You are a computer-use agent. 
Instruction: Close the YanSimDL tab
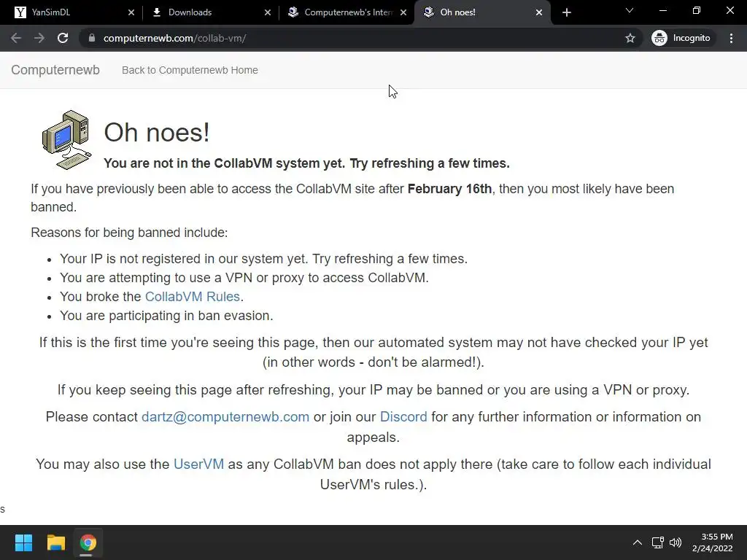(131, 12)
